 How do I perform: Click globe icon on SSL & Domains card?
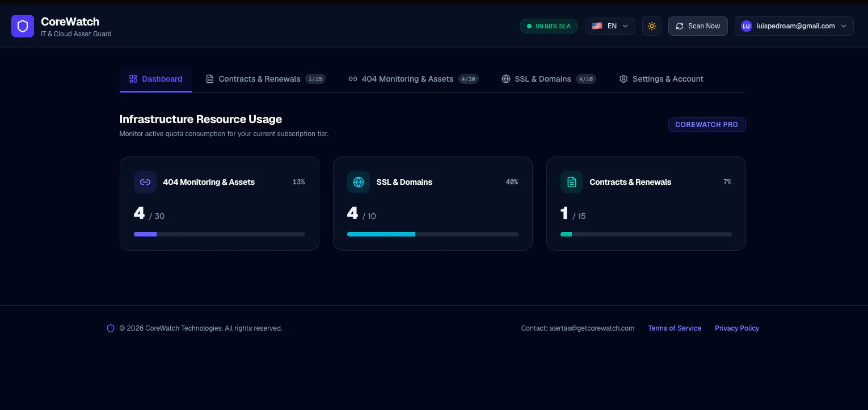pyautogui.click(x=359, y=182)
